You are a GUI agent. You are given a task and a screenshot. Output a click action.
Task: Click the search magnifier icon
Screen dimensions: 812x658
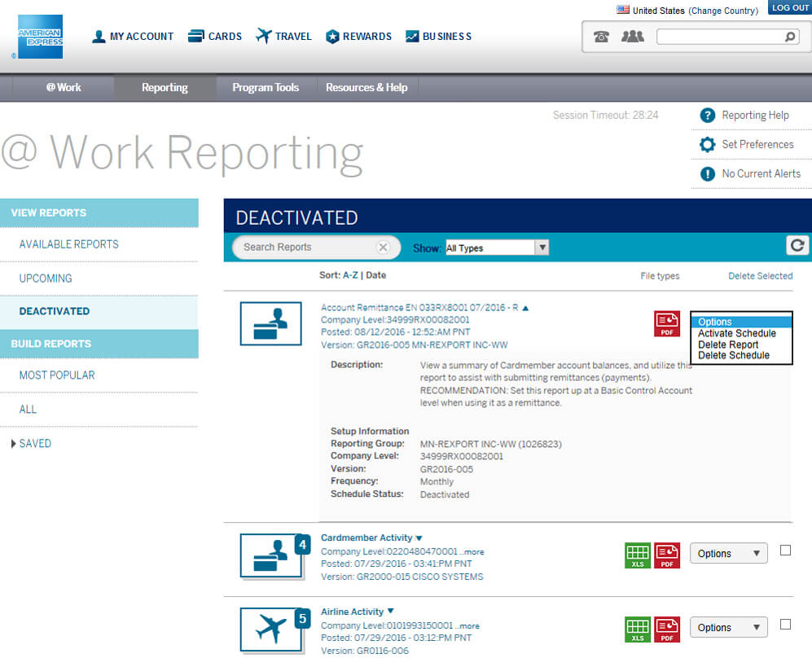(x=788, y=37)
